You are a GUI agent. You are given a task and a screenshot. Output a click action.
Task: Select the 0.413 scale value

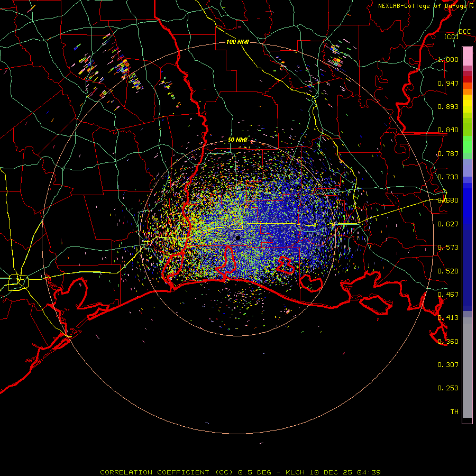[448, 318]
